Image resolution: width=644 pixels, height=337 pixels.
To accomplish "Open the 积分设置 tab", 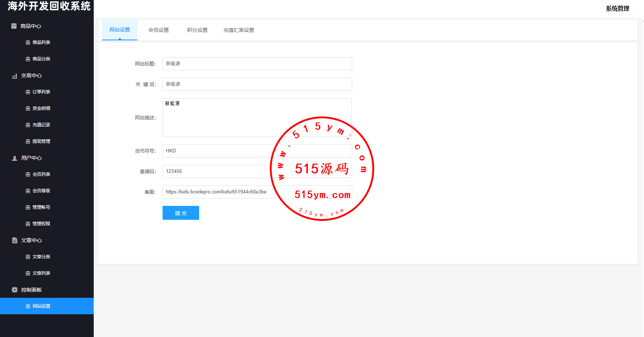I will (197, 30).
